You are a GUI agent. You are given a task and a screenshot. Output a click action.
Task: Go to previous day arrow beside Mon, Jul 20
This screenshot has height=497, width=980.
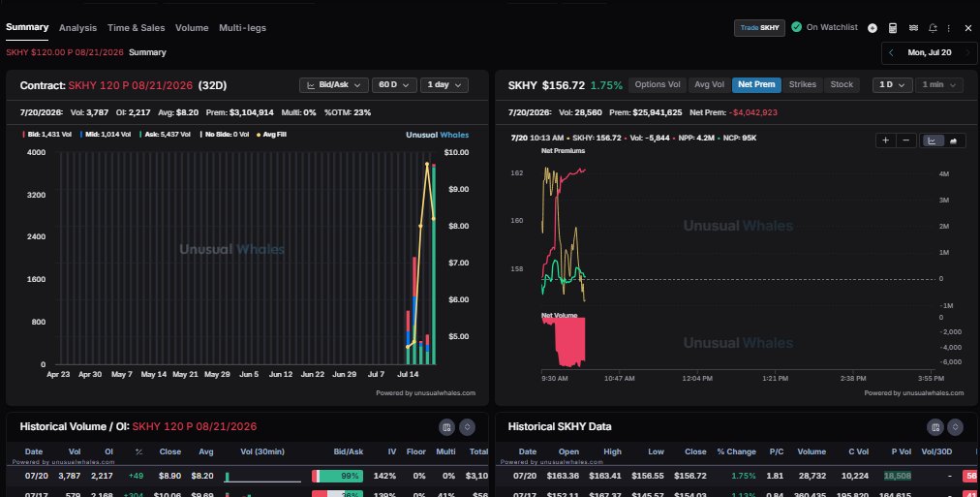coord(891,52)
